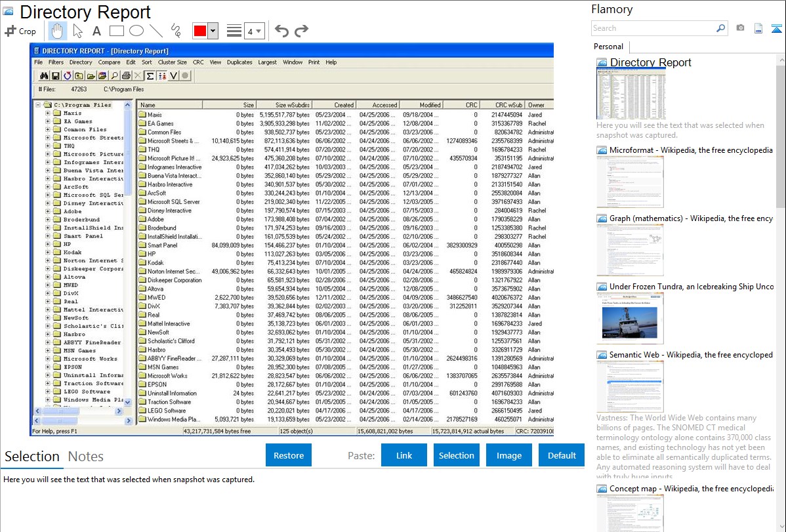Image resolution: width=786 pixels, height=532 pixels.
Task: Choose the arrow pointer tool
Action: (77, 31)
